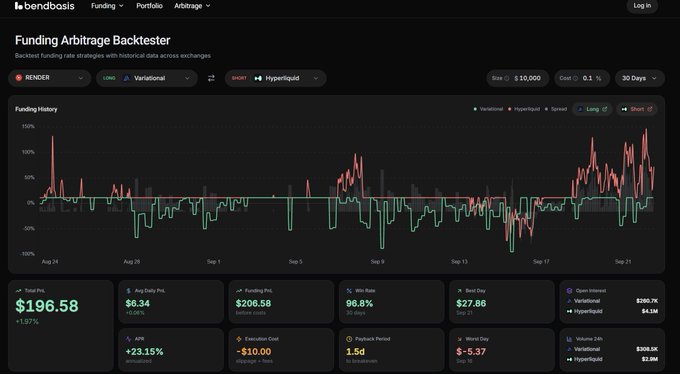
Task: Click Variational logo in Volume 24h card
Action: click(569, 349)
